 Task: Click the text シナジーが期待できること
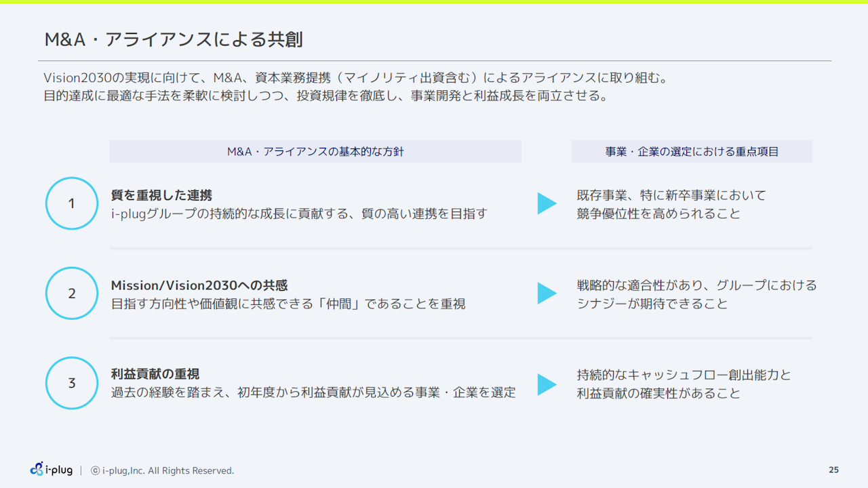[x=652, y=304]
